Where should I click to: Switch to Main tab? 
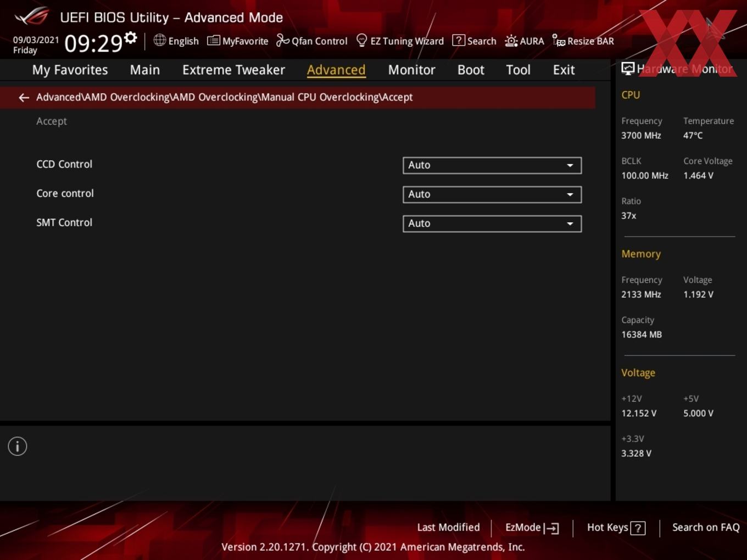(x=145, y=70)
